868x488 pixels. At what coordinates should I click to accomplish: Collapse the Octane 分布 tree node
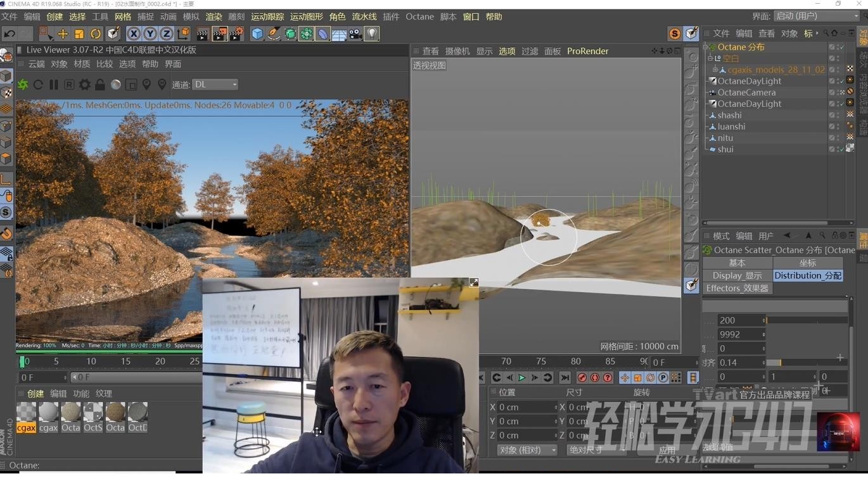pyautogui.click(x=706, y=47)
